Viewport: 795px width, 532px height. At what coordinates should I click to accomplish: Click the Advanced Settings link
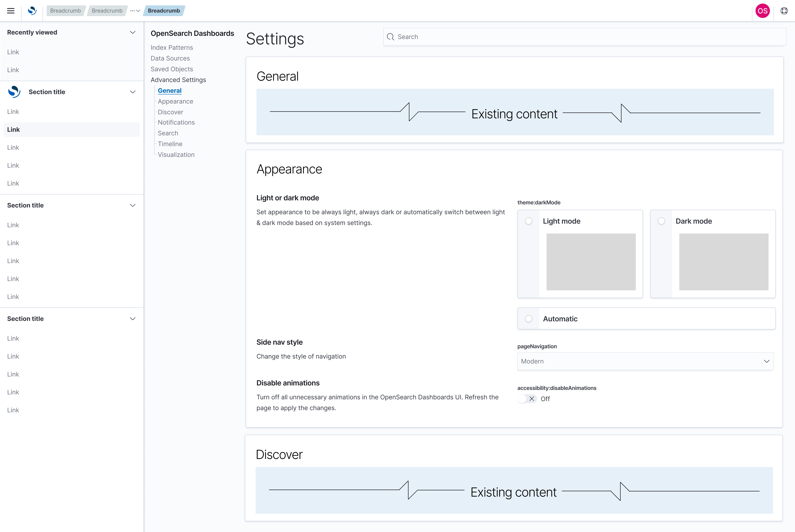coord(178,80)
